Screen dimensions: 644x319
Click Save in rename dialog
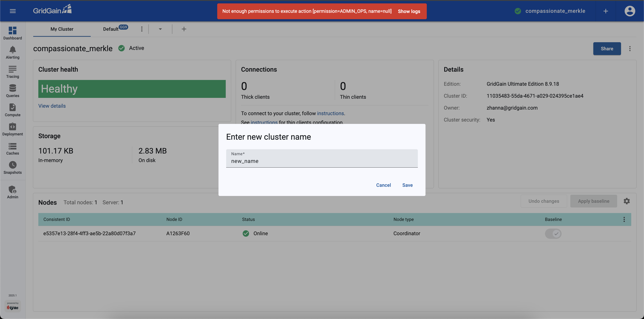[x=407, y=185]
